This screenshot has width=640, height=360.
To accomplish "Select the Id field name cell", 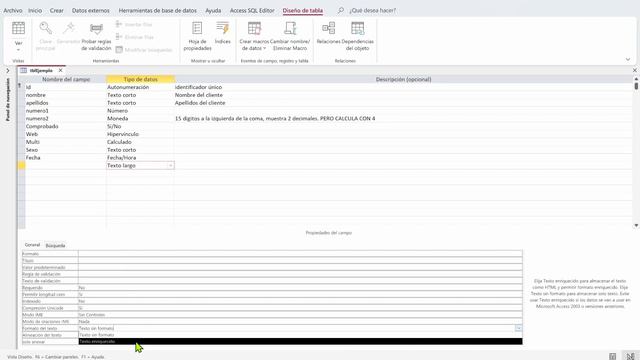I will coord(65,87).
